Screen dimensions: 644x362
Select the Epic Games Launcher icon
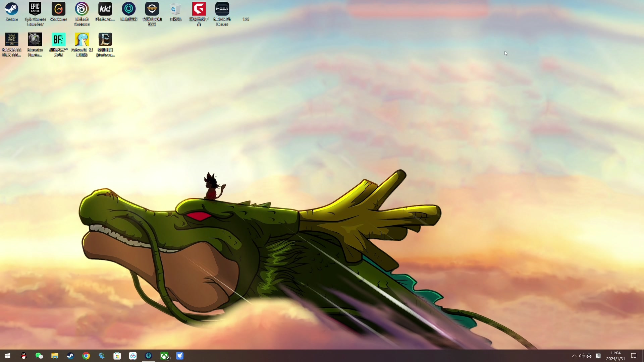tap(35, 9)
